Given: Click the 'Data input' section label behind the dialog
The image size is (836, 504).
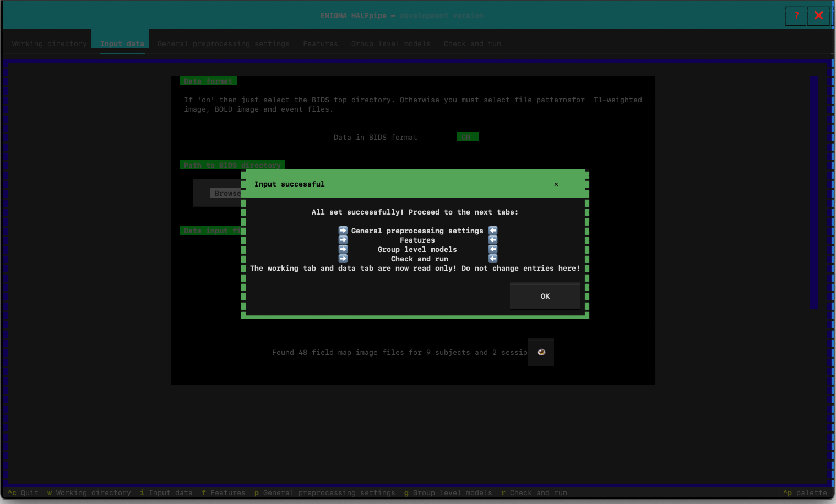Looking at the screenshot, I should pyautogui.click(x=210, y=231).
